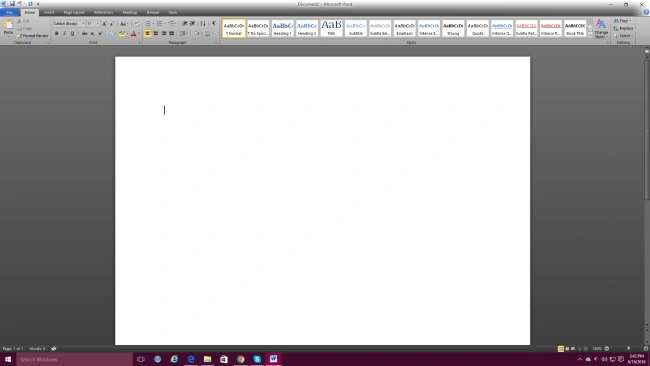
Task: Apply the Quote style
Action: click(478, 28)
